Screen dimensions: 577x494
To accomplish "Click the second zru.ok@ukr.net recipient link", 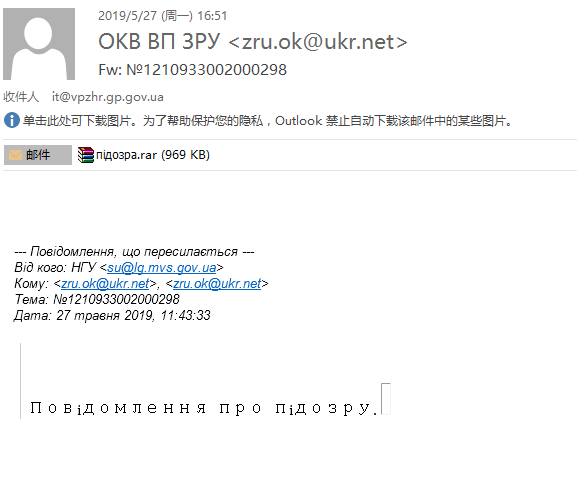I will [x=217, y=283].
